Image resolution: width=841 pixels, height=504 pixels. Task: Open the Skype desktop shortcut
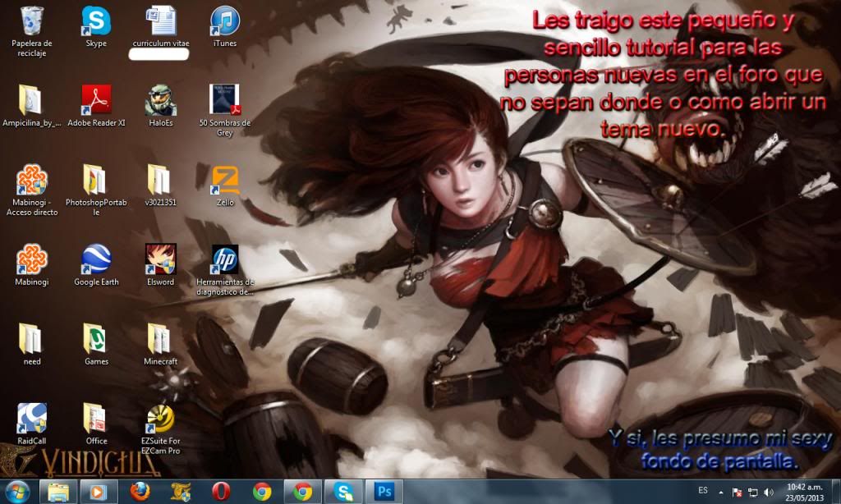tap(96, 21)
